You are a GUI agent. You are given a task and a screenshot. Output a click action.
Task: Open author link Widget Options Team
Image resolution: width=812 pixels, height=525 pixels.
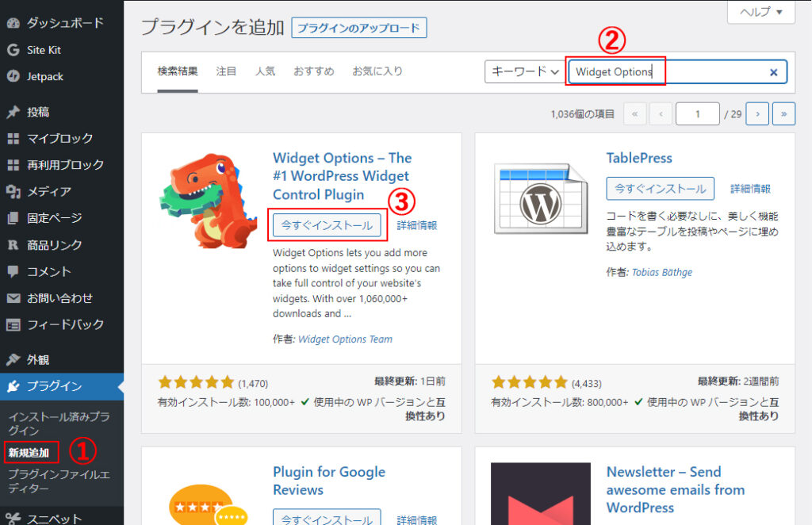point(345,339)
